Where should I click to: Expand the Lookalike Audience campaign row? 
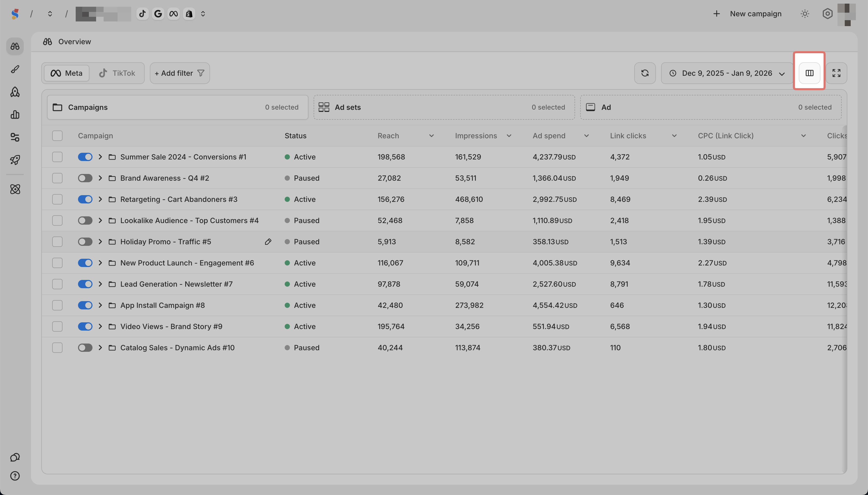(x=100, y=221)
